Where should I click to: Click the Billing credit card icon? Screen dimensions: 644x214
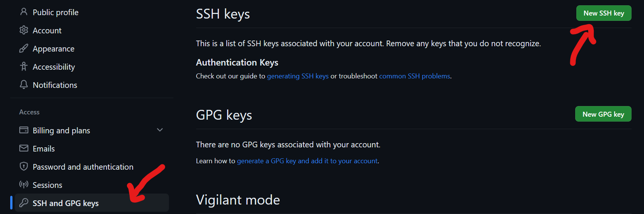[x=24, y=130]
